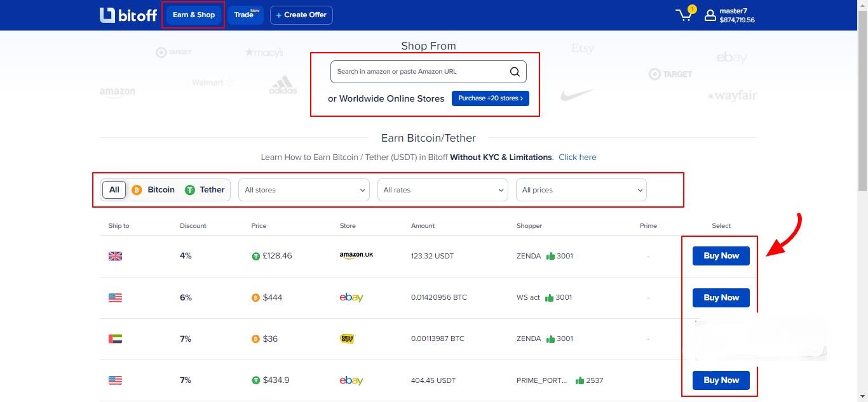Open the master7 user profile icon
This screenshot has width=868, height=402.
coord(710,15)
